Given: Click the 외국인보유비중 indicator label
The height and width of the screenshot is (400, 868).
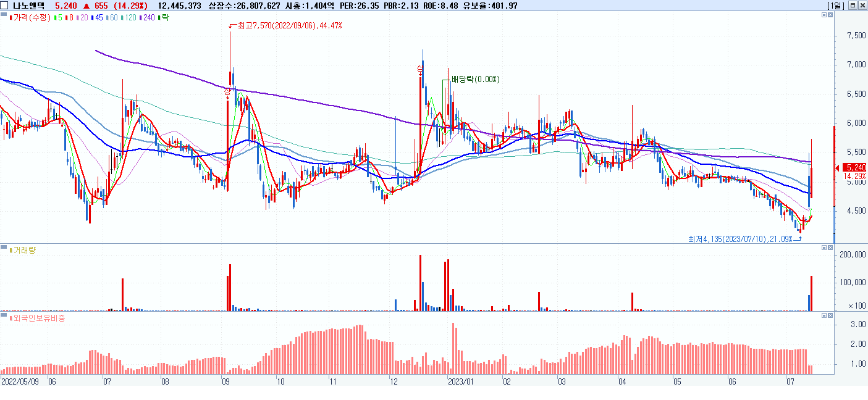Looking at the screenshot, I should [x=37, y=318].
